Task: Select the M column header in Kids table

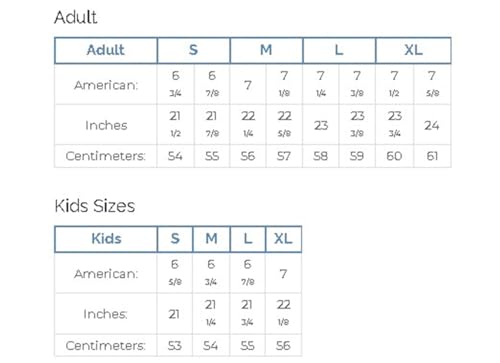Action: tap(211, 239)
